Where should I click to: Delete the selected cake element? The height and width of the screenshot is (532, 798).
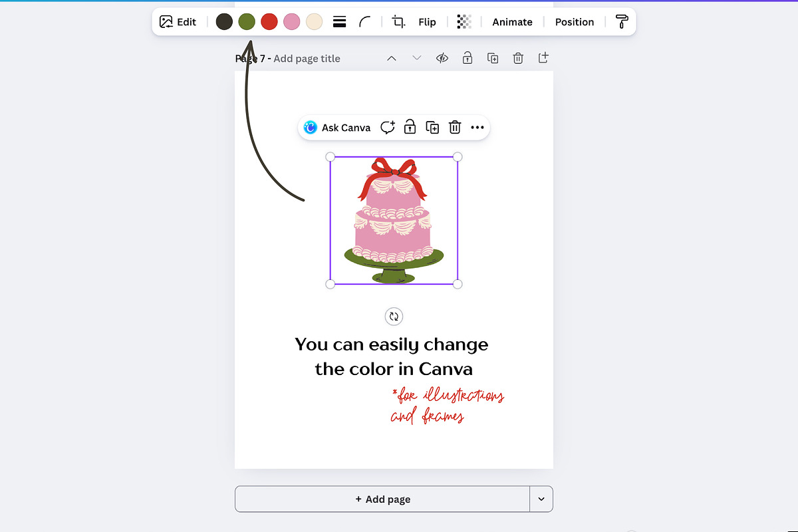455,128
